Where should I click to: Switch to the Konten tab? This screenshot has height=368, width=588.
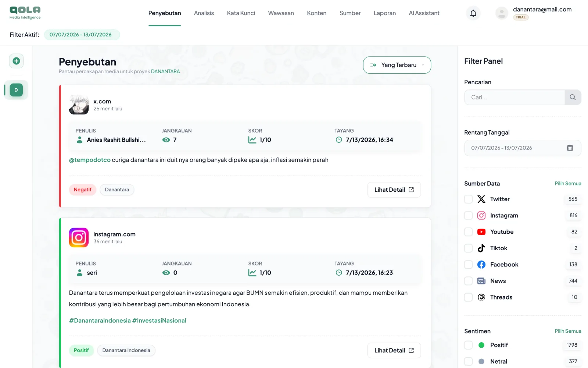pos(317,13)
